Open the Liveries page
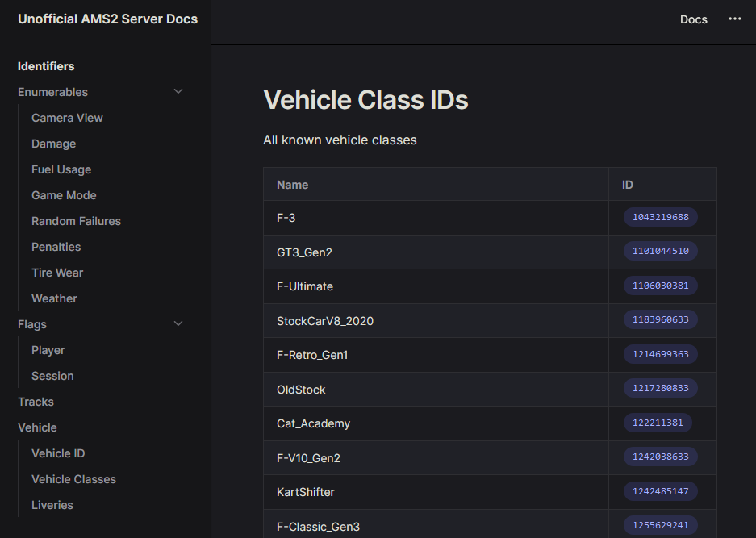This screenshot has width=756, height=538. point(52,505)
